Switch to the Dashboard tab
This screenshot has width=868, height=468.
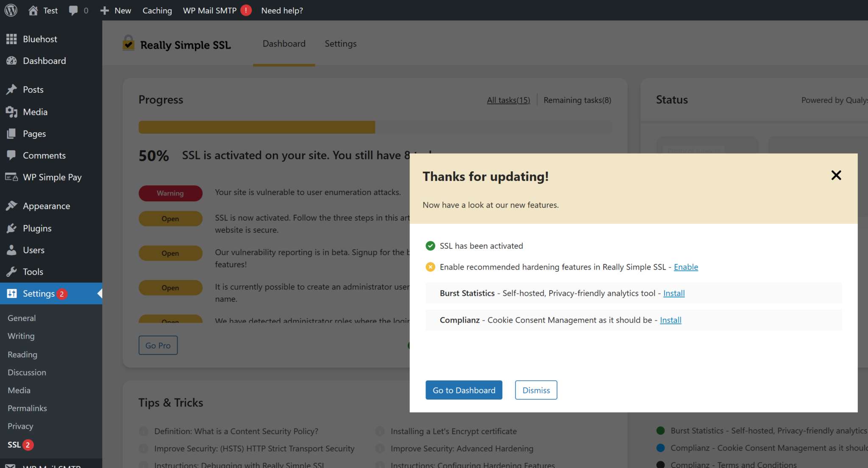[284, 44]
